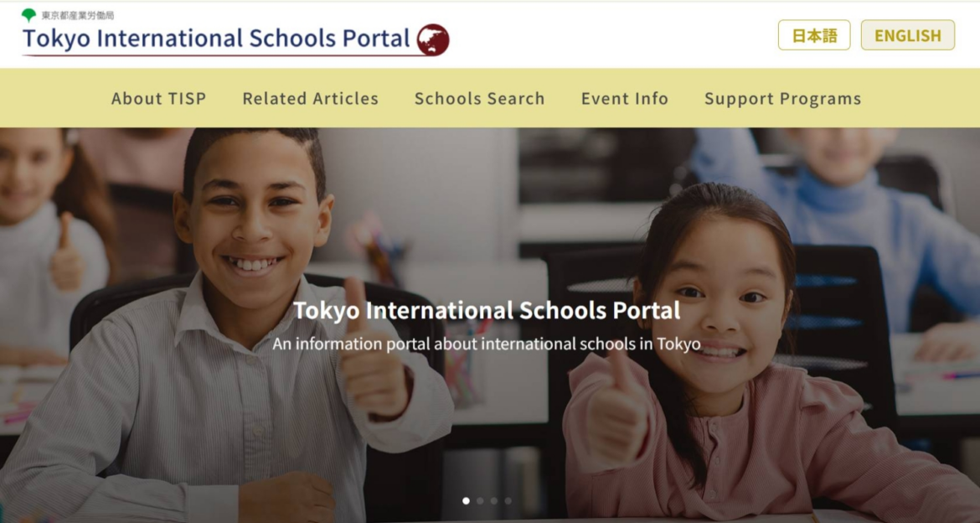980x523 pixels.
Task: Open the Schools Search page
Action: click(479, 98)
